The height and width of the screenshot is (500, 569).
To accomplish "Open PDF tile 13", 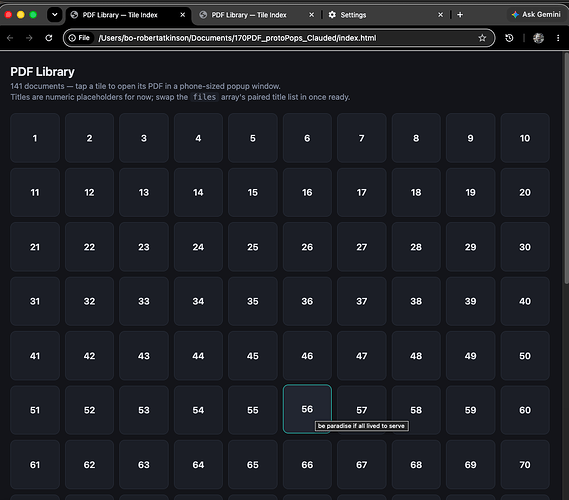I will pyautogui.click(x=144, y=192).
